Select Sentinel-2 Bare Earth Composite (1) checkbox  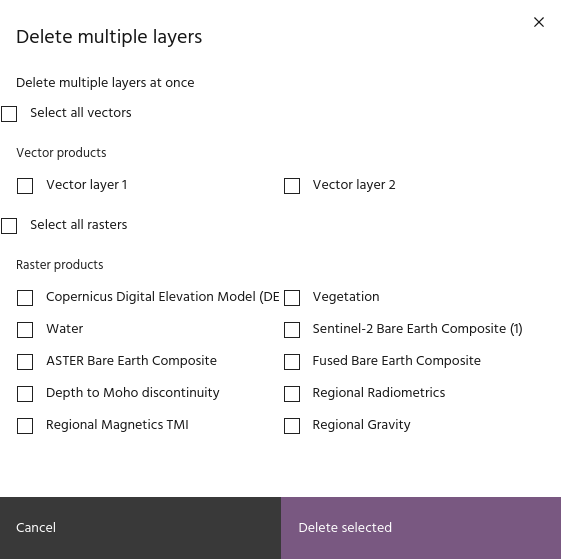pyautogui.click(x=292, y=330)
